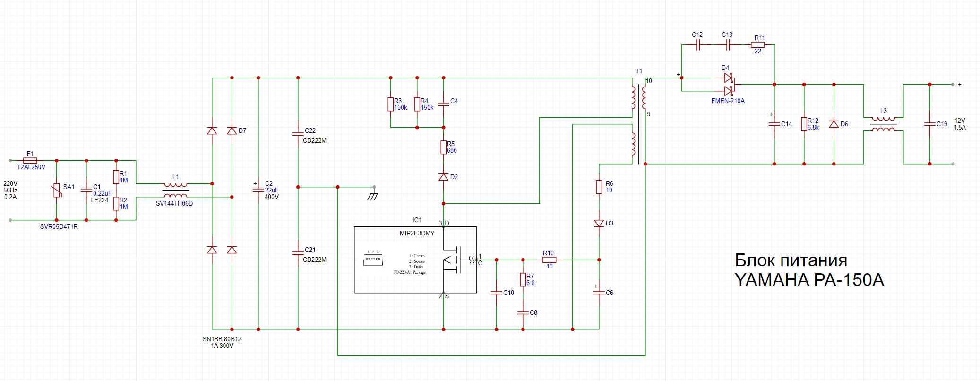Select the "22uF" value of C2
The width and height of the screenshot is (980, 381).
point(272,190)
